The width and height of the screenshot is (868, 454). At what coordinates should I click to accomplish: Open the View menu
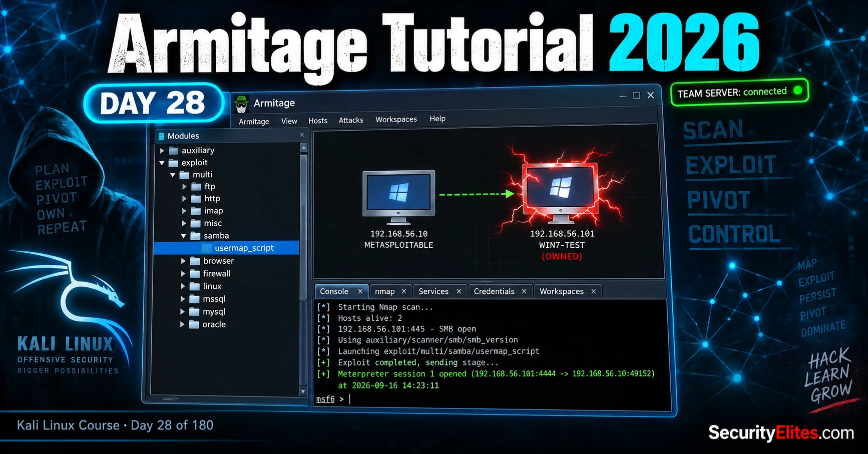point(289,121)
